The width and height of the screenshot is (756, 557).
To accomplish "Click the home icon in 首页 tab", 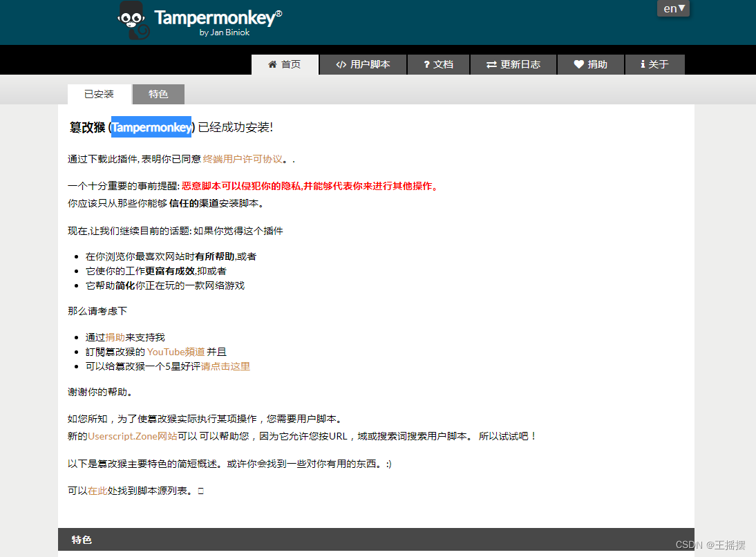I will click(272, 64).
